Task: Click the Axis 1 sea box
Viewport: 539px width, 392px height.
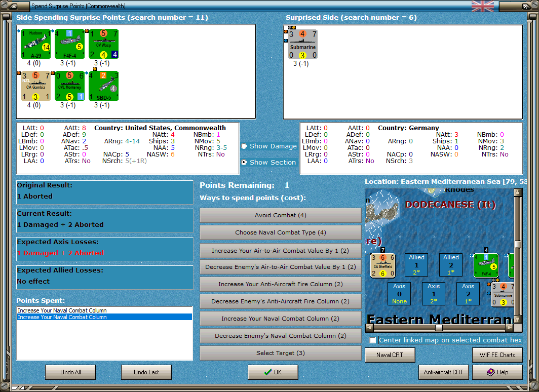Action: (434, 293)
